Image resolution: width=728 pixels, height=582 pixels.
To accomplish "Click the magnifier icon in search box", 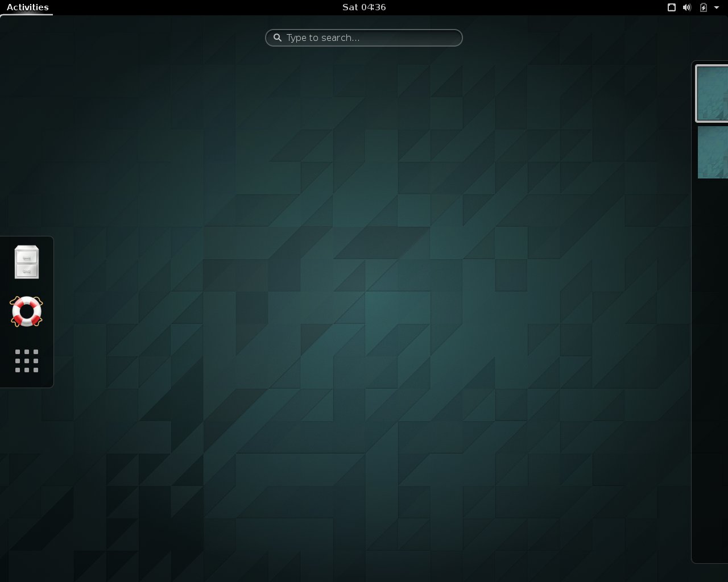I will 278,38.
